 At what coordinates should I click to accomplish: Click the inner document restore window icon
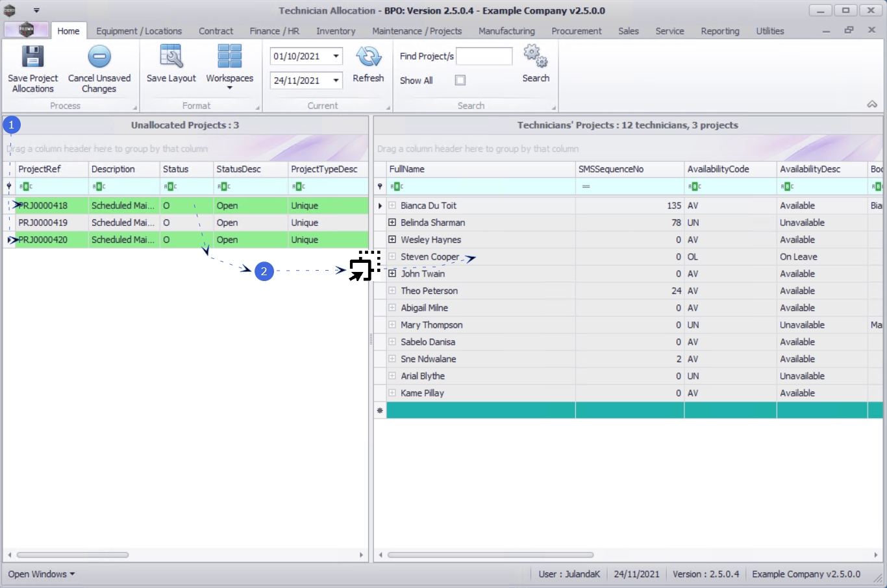pos(849,31)
